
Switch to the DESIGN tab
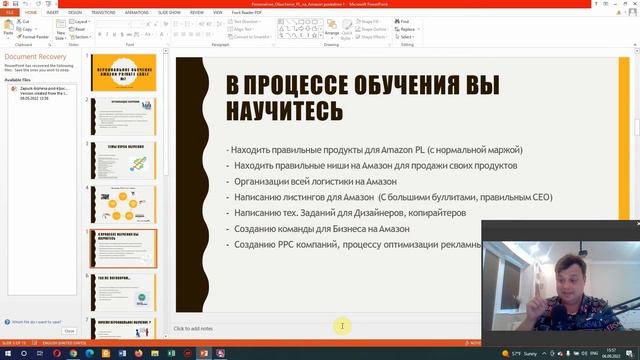coord(75,13)
